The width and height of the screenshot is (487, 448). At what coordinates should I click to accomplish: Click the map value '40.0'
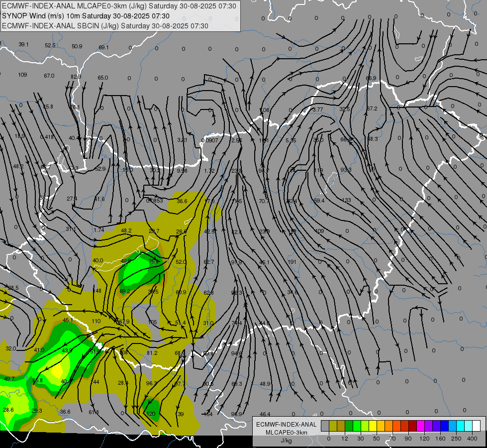pyautogui.click(x=98, y=260)
